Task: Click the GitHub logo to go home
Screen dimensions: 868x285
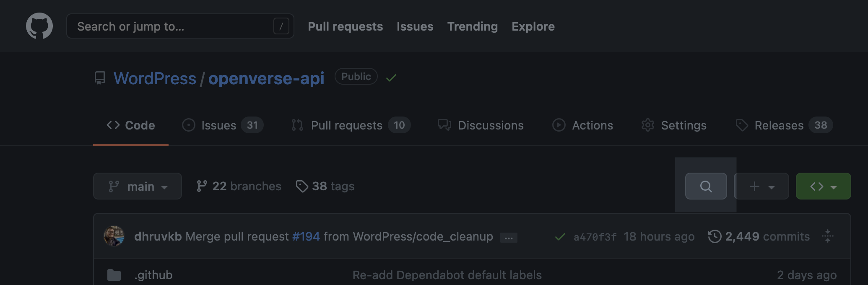Action: [40, 25]
